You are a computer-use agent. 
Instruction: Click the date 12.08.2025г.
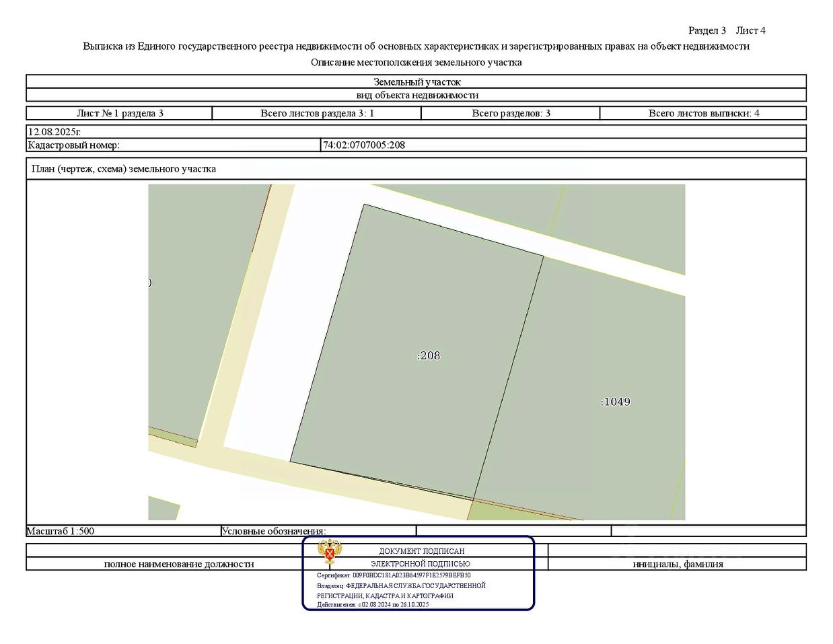click(x=54, y=132)
